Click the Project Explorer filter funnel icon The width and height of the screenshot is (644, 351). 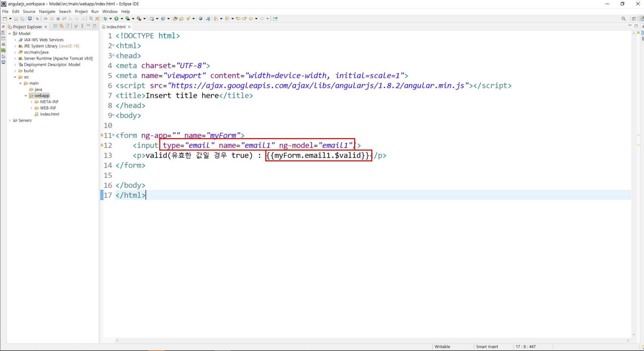tap(68, 26)
